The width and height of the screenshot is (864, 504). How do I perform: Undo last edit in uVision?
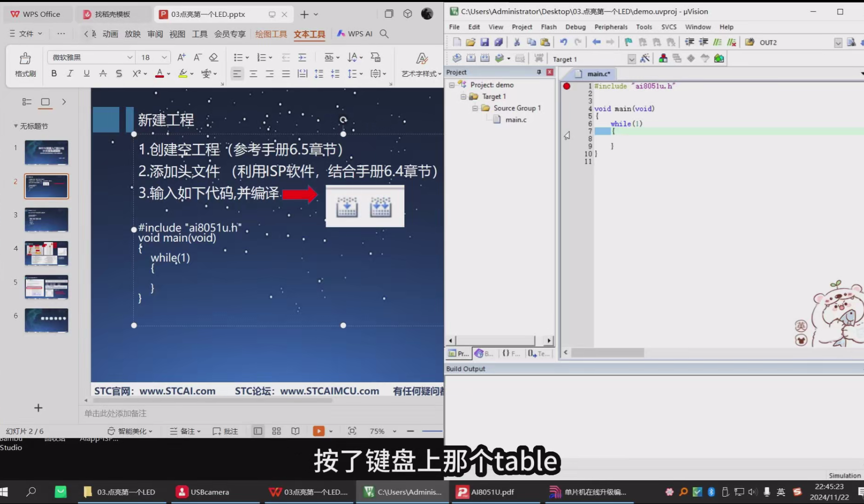563,42
